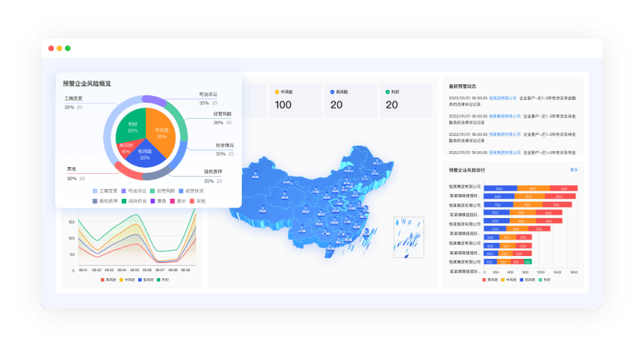Select 西藏 marker on the China map

click(x=263, y=209)
